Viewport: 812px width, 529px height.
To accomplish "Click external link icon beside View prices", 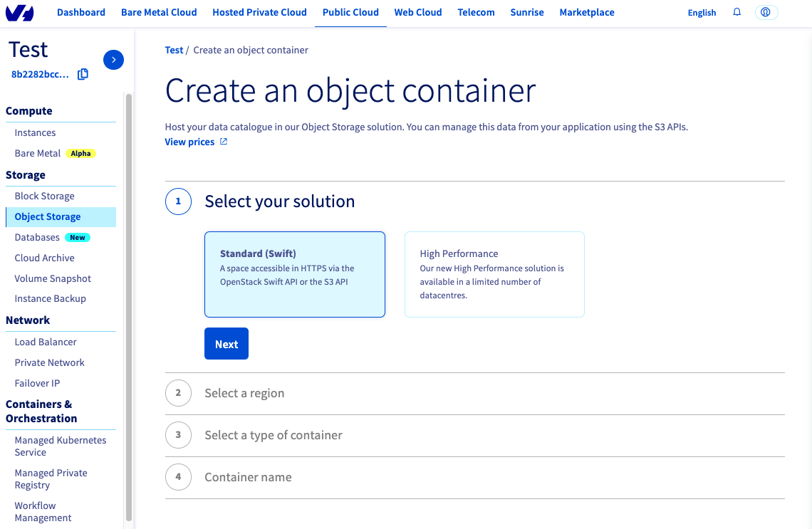I will point(224,142).
